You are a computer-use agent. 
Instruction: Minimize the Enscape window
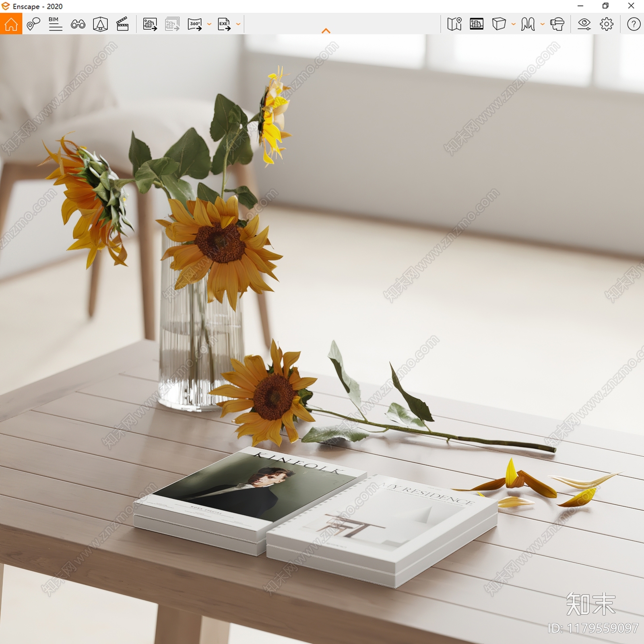[580, 6]
